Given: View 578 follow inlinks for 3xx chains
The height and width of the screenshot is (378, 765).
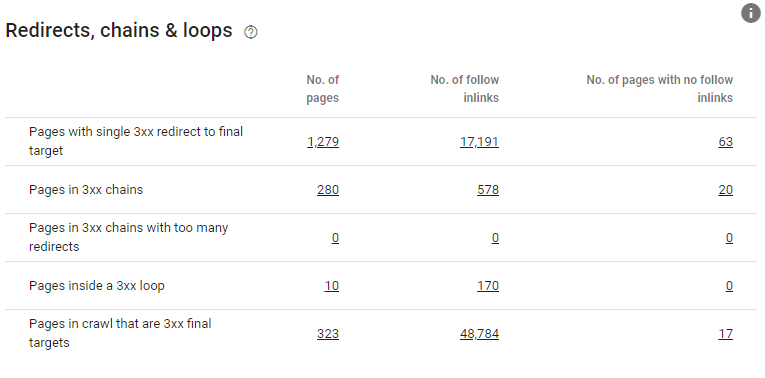Looking at the screenshot, I should coord(488,190).
